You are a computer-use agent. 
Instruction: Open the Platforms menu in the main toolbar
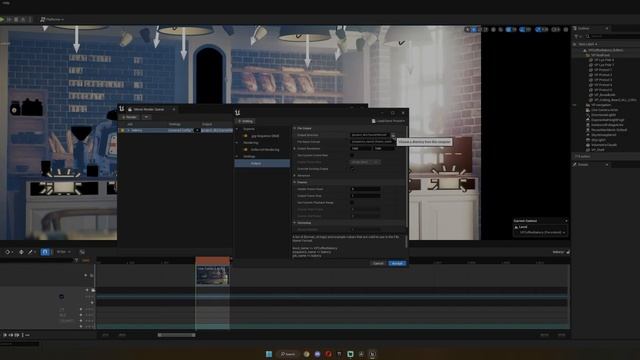[x=52, y=19]
